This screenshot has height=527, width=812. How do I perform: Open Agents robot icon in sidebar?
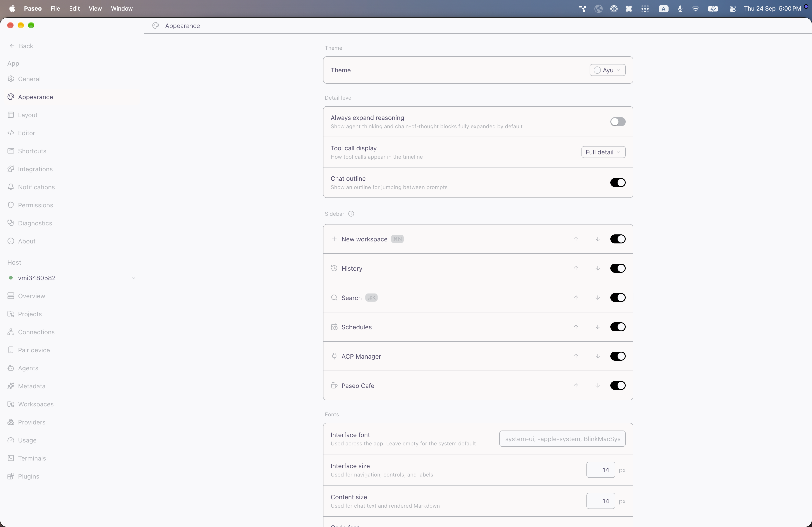coord(11,368)
